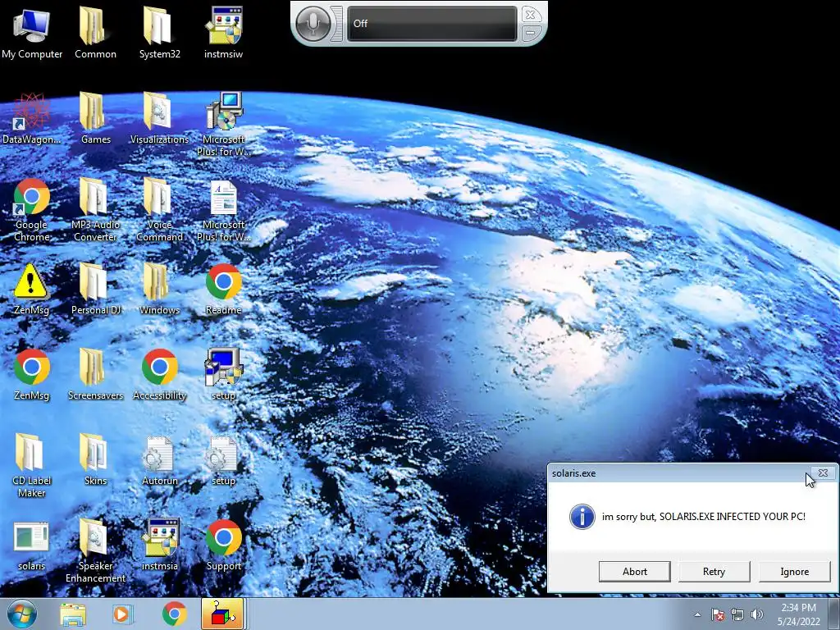Select the ZenMsg Chrome-style icon
This screenshot has height=630, width=840.
[32, 374]
